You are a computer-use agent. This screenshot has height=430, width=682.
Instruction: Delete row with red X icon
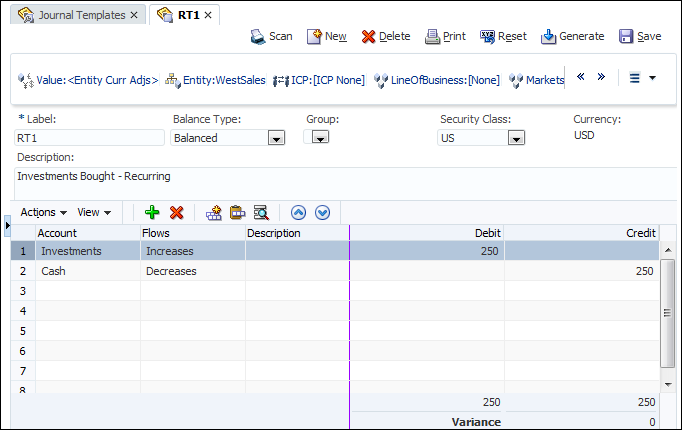pos(177,212)
